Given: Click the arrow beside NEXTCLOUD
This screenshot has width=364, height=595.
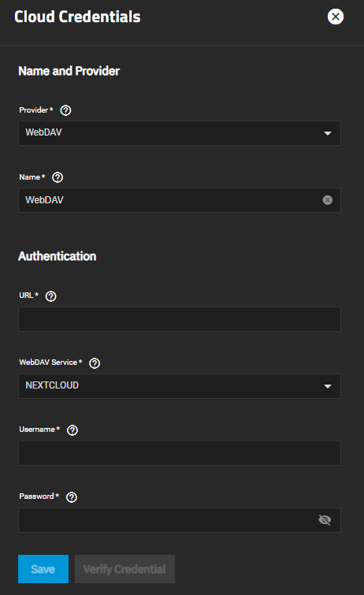Looking at the screenshot, I should click(x=328, y=386).
